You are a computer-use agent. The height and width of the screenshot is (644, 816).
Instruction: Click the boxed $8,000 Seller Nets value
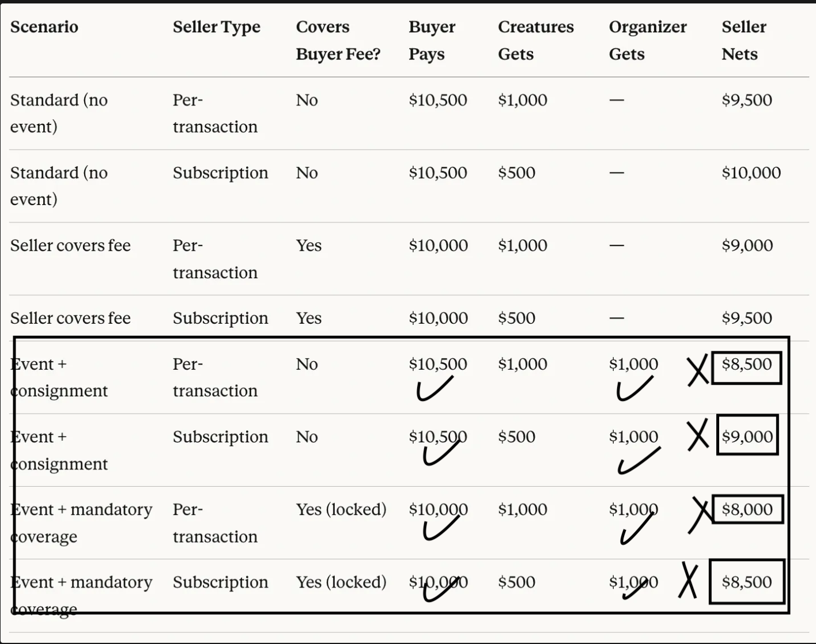tap(747, 509)
